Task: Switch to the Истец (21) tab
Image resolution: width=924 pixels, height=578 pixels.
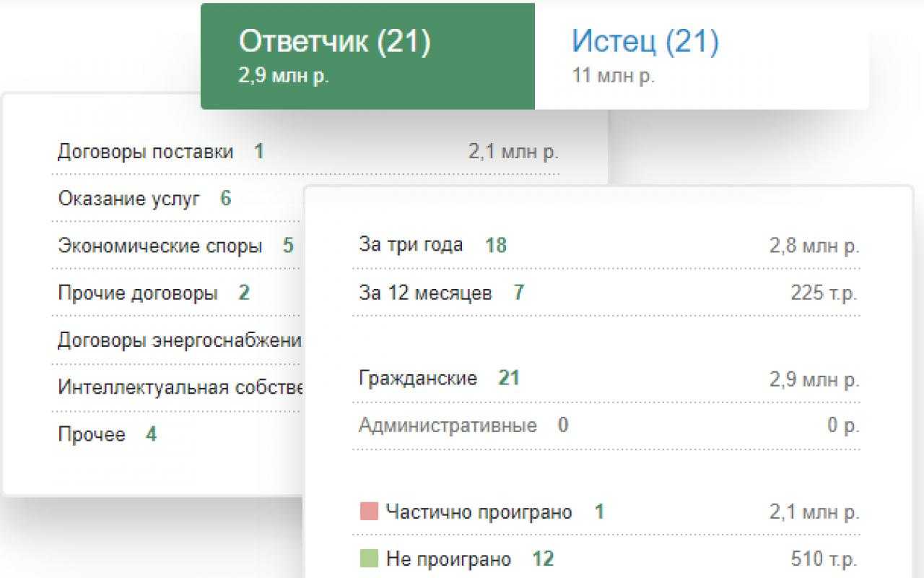Action: coord(702,56)
